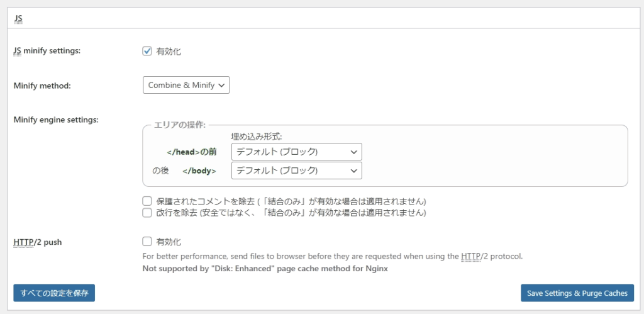
Task: Click the Minify method label text
Action: click(42, 86)
